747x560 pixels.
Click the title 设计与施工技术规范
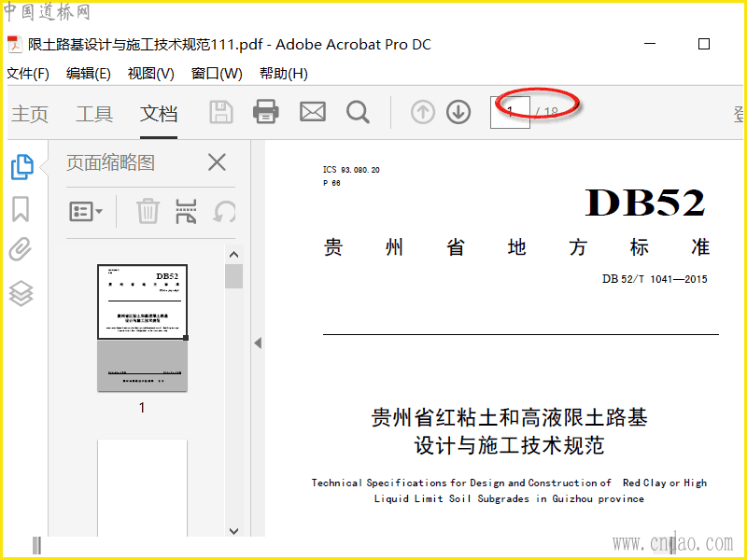509,445
